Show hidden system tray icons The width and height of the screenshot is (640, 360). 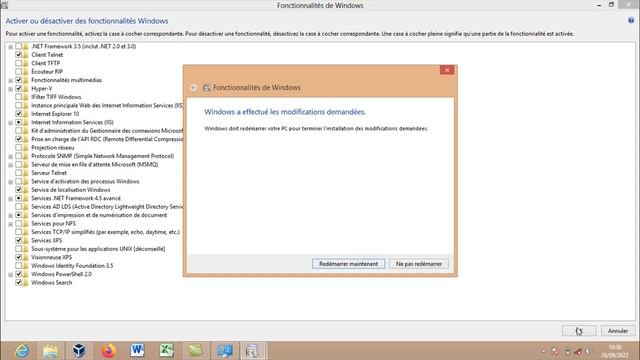(x=543, y=351)
